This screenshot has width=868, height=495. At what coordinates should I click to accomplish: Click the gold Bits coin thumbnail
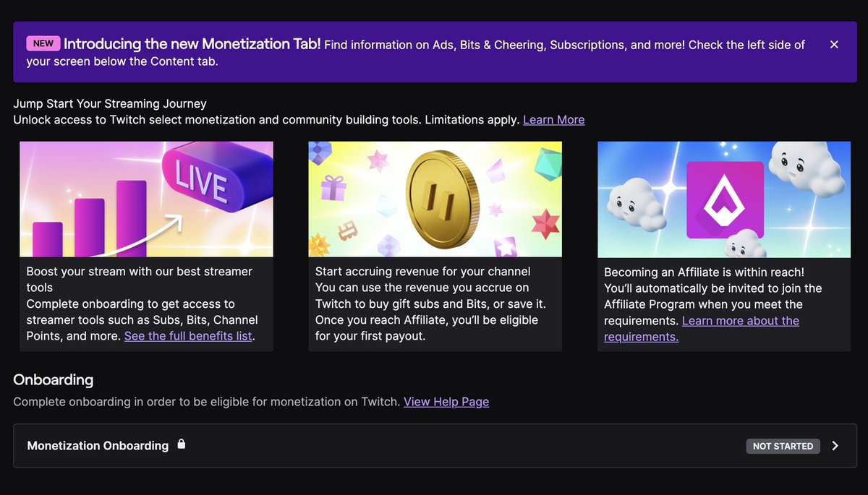(x=435, y=199)
